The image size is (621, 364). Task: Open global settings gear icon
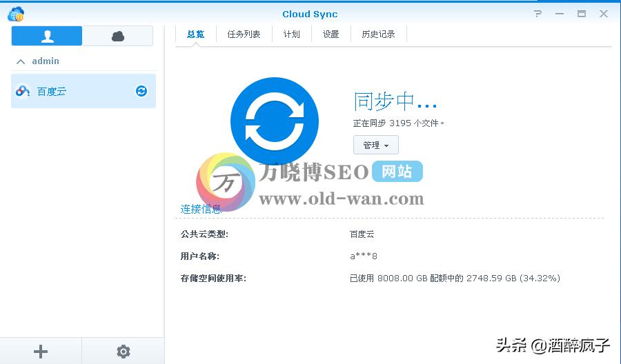124,352
